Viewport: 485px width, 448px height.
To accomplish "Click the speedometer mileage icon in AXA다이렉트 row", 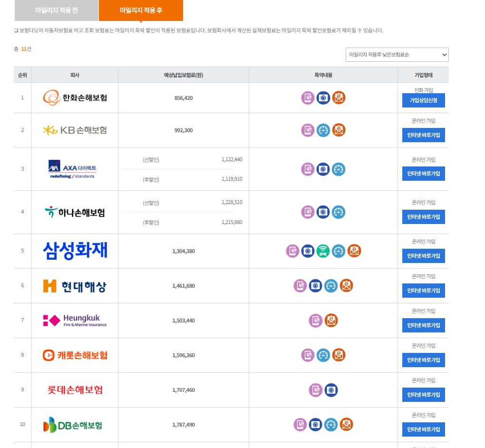I will [339, 169].
